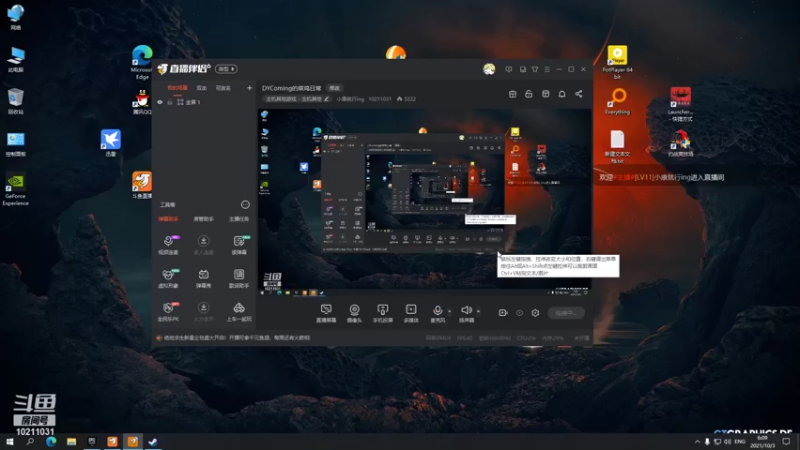Expand the microphone options arrow
This screenshot has width=800, height=450.
click(449, 311)
